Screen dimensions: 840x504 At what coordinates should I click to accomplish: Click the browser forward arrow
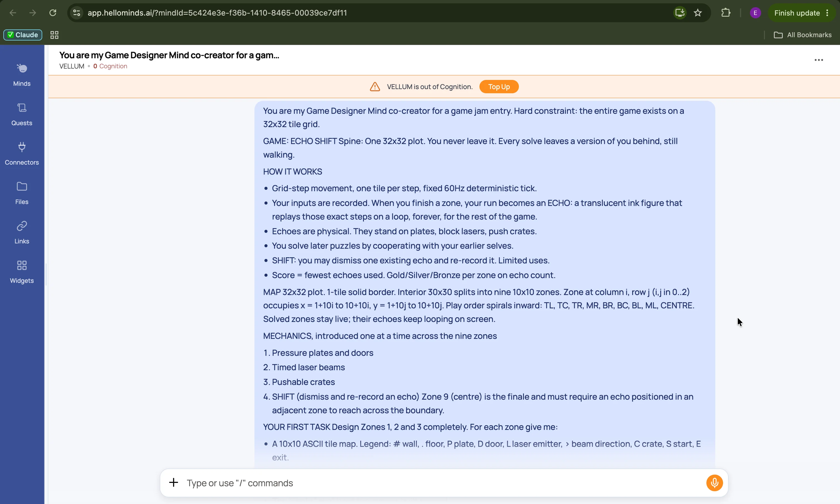tap(32, 13)
